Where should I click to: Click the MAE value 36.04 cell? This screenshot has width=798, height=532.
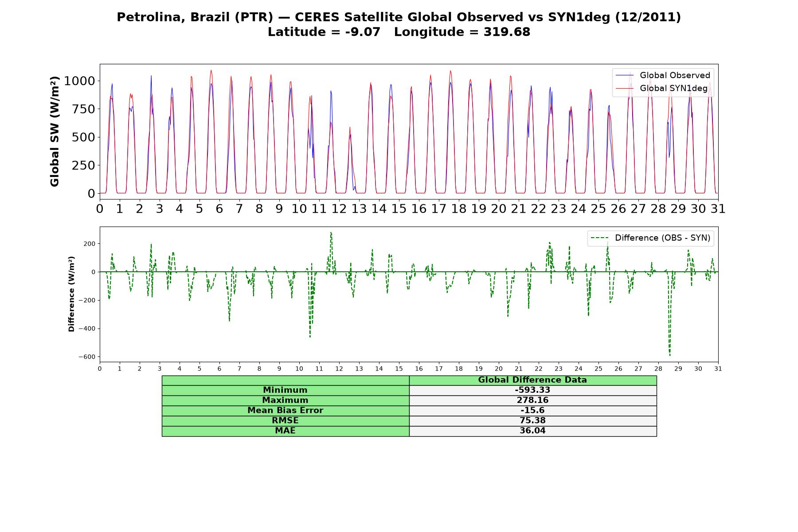click(x=532, y=431)
